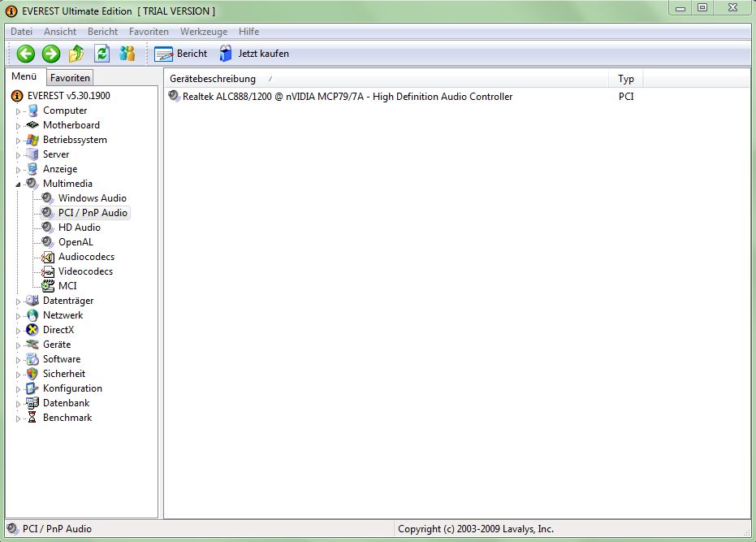Open the Favoriten menu

point(149,32)
